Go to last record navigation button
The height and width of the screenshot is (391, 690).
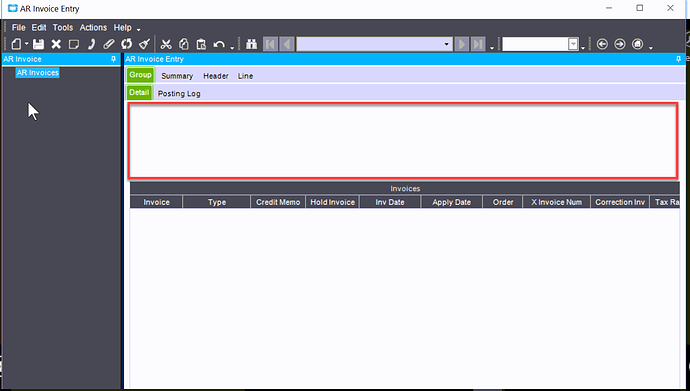(478, 44)
